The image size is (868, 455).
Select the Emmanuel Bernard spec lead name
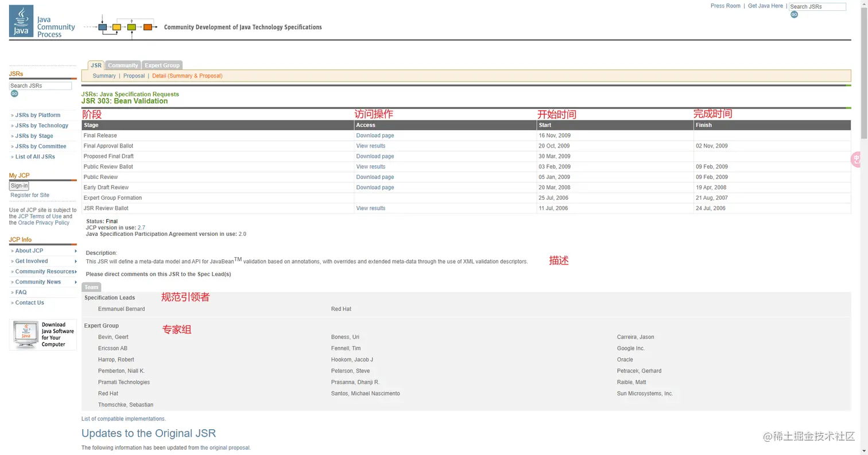coord(121,309)
